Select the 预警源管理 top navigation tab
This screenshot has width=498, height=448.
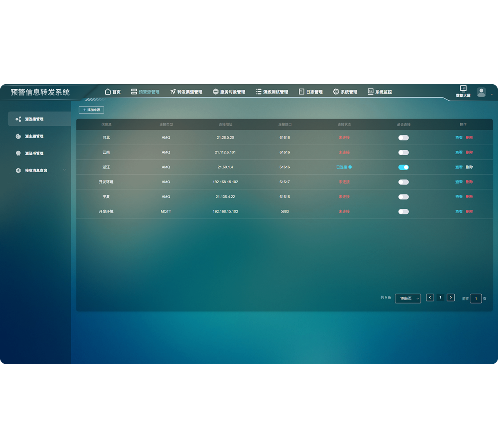coord(145,92)
